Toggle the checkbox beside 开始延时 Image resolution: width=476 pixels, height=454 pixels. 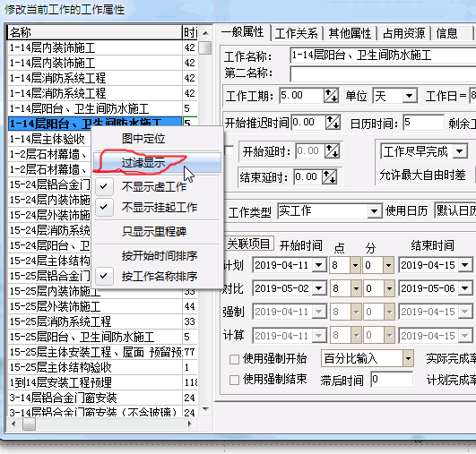click(x=229, y=150)
